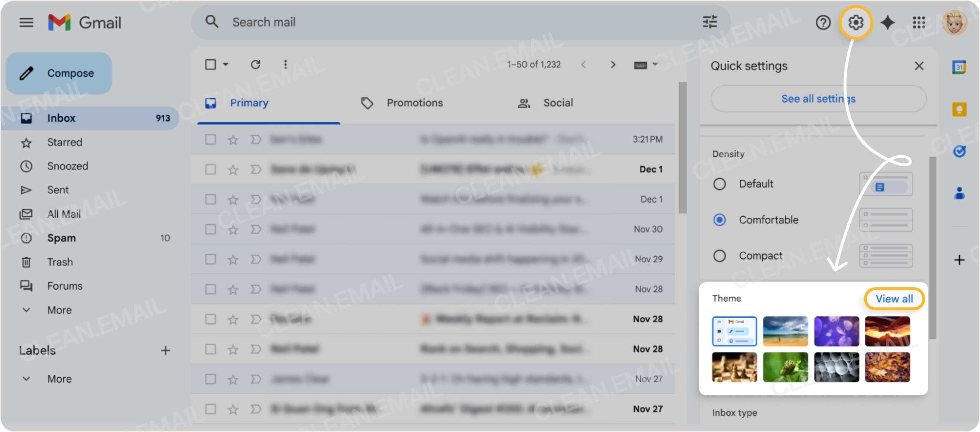Refresh the inbox
This screenshot has height=432, width=980.
pyautogui.click(x=255, y=64)
